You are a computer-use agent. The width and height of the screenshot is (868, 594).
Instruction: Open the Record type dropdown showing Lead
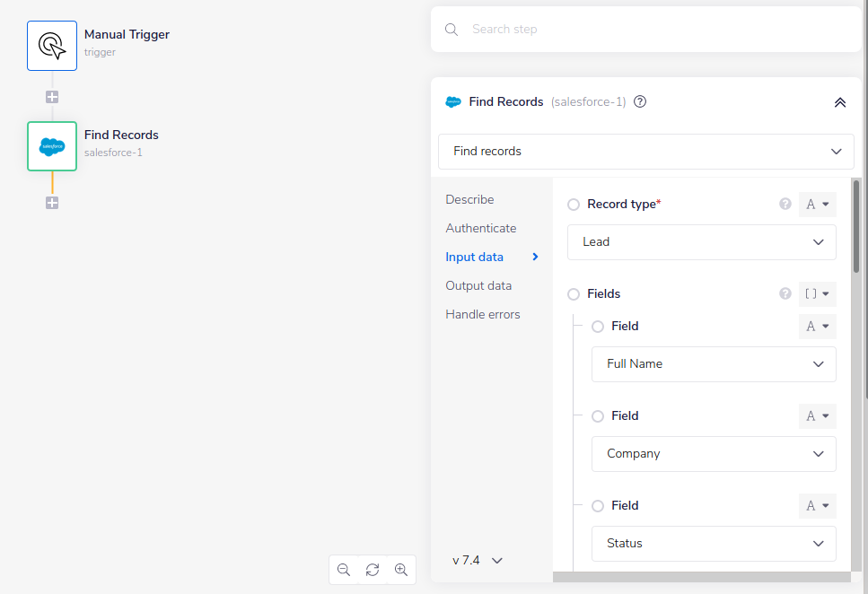pos(701,242)
